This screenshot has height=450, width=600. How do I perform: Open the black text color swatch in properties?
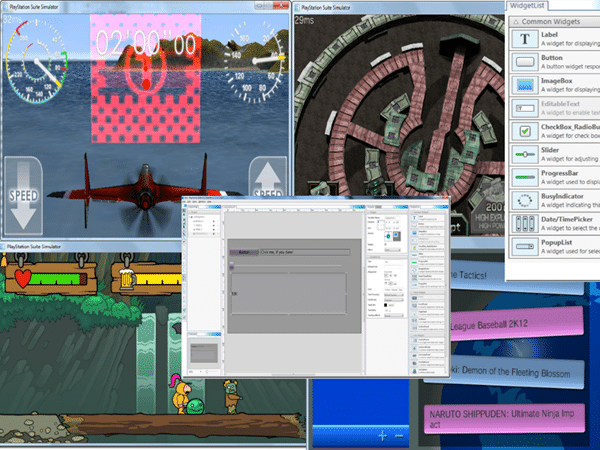pos(385,305)
